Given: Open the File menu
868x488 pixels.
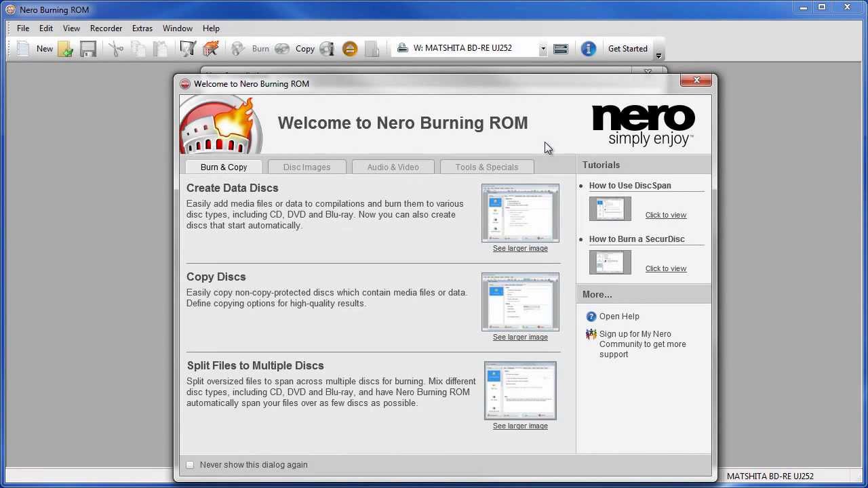Looking at the screenshot, I should [x=23, y=28].
